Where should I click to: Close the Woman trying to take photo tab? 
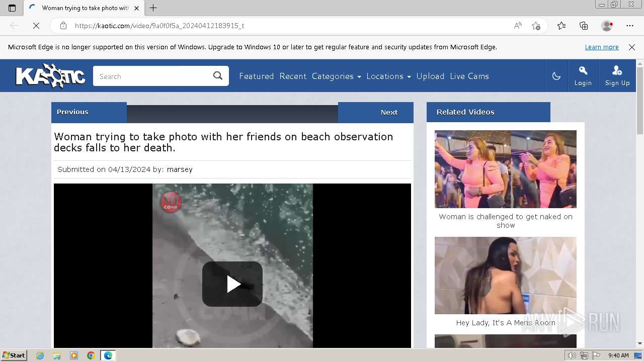point(136,8)
